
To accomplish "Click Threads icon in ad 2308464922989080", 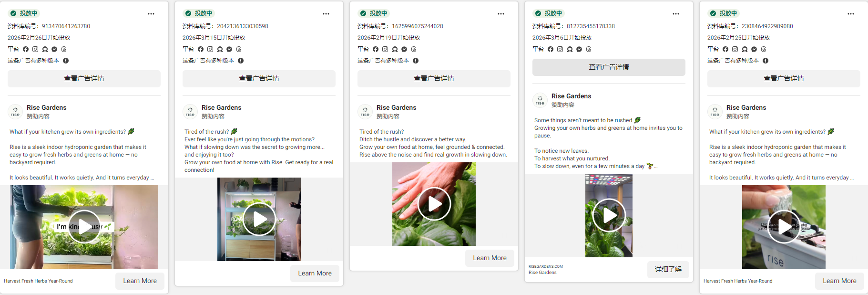I will click(x=764, y=49).
